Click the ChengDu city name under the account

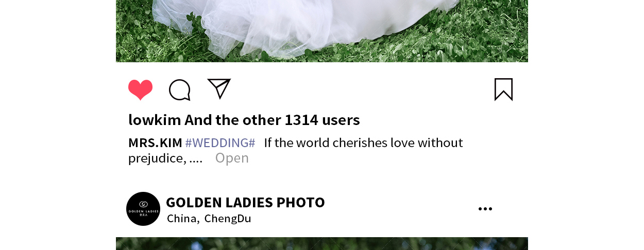(228, 218)
